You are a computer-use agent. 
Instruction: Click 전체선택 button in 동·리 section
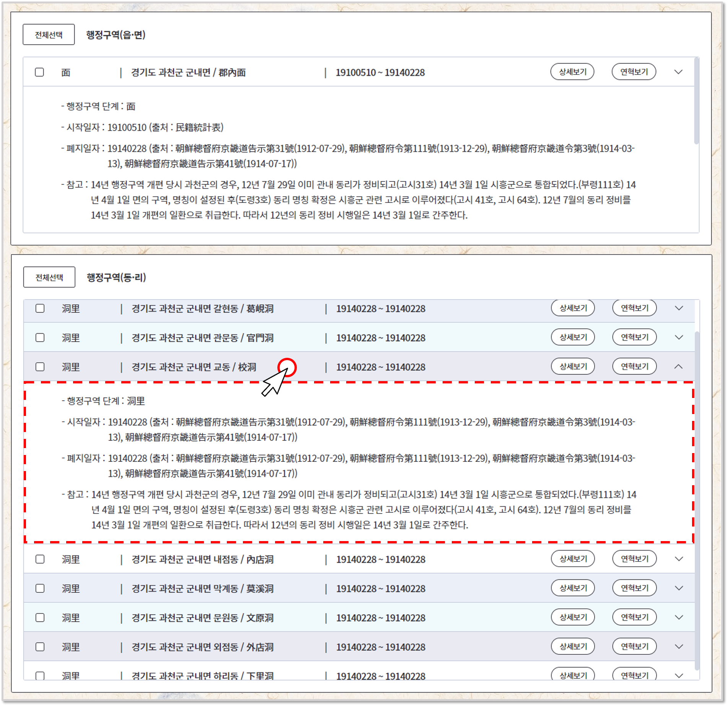[49, 277]
